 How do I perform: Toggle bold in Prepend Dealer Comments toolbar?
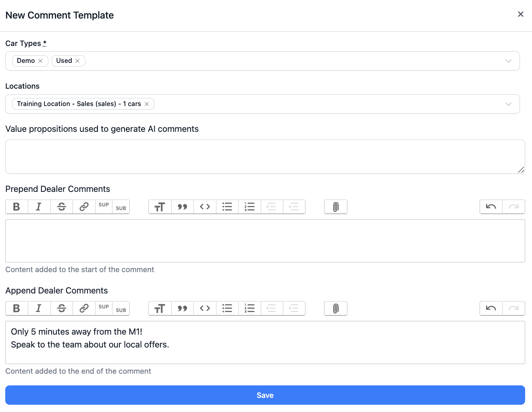tap(17, 207)
